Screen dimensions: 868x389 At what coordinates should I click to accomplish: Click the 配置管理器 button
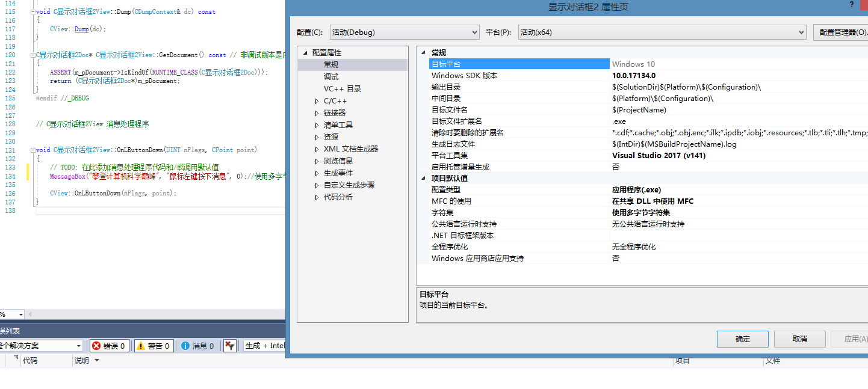pyautogui.click(x=846, y=32)
